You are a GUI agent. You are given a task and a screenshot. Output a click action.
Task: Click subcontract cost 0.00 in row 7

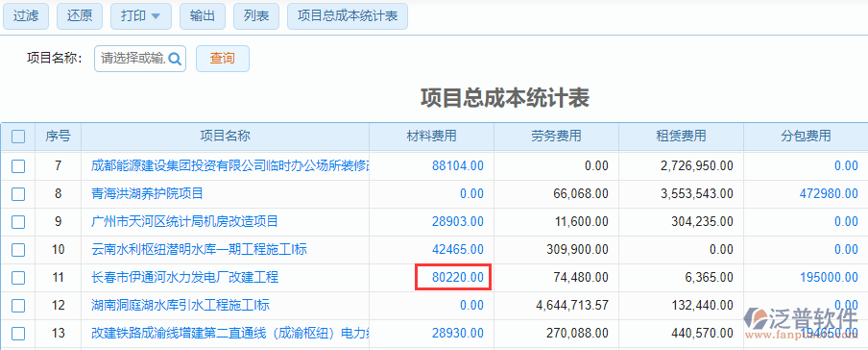click(x=846, y=165)
